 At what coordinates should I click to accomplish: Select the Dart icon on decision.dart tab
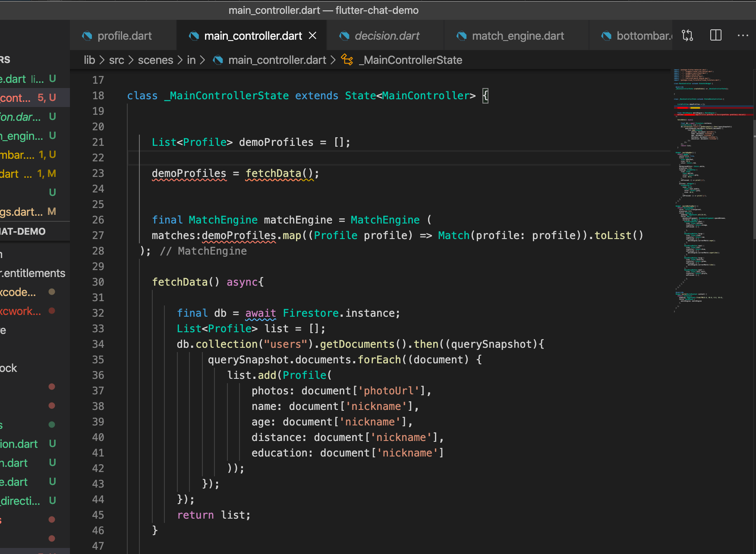coord(345,36)
